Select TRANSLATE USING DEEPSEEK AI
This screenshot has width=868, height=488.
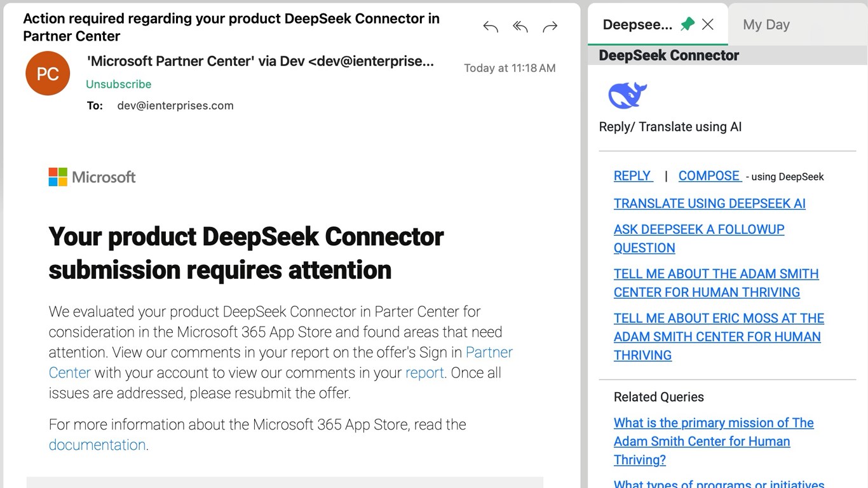(x=709, y=203)
